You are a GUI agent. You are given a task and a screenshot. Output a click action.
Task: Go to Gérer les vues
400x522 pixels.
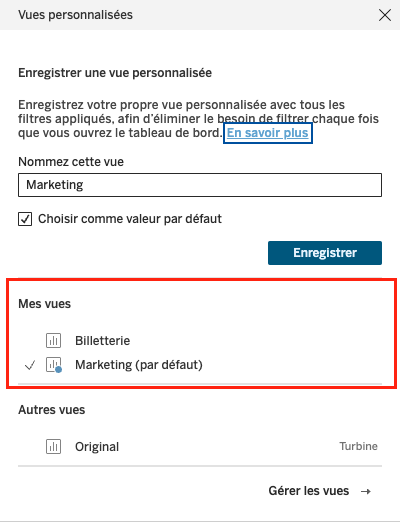(309, 491)
